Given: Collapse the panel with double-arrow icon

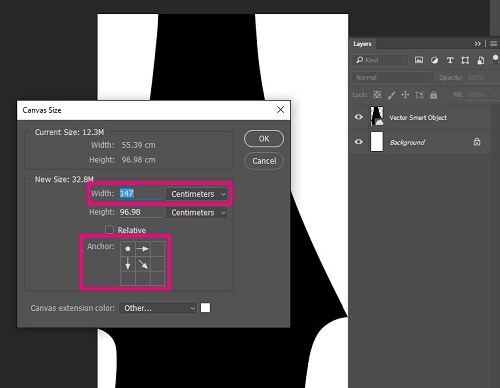Looking at the screenshot, I should pyautogui.click(x=478, y=44).
